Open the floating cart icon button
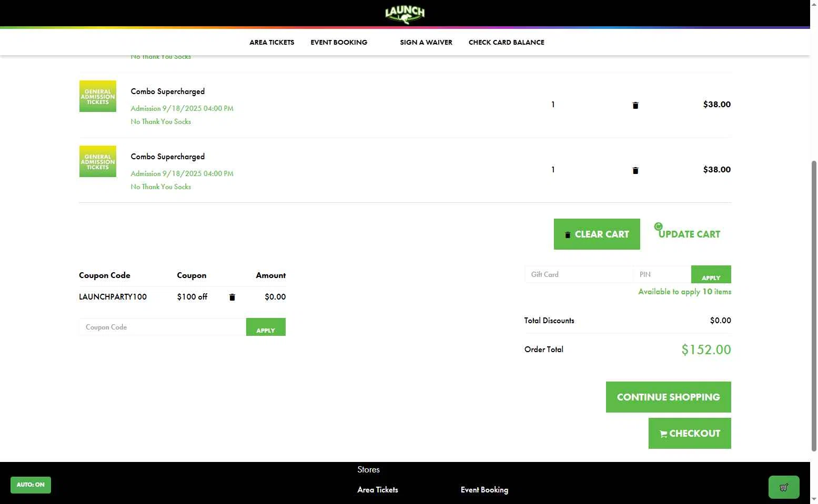 784,487
